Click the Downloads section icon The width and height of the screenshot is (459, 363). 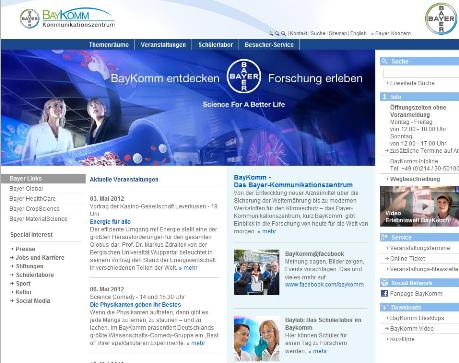(x=385, y=307)
